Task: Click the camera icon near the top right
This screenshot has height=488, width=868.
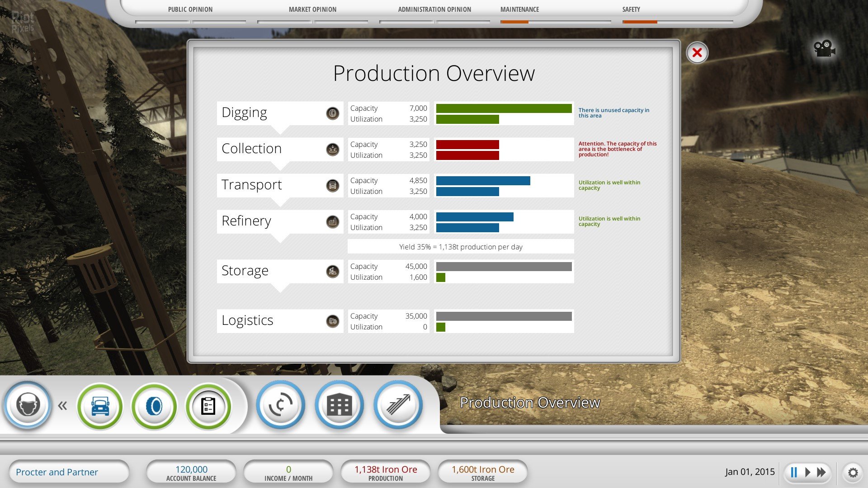Action: 824,49
